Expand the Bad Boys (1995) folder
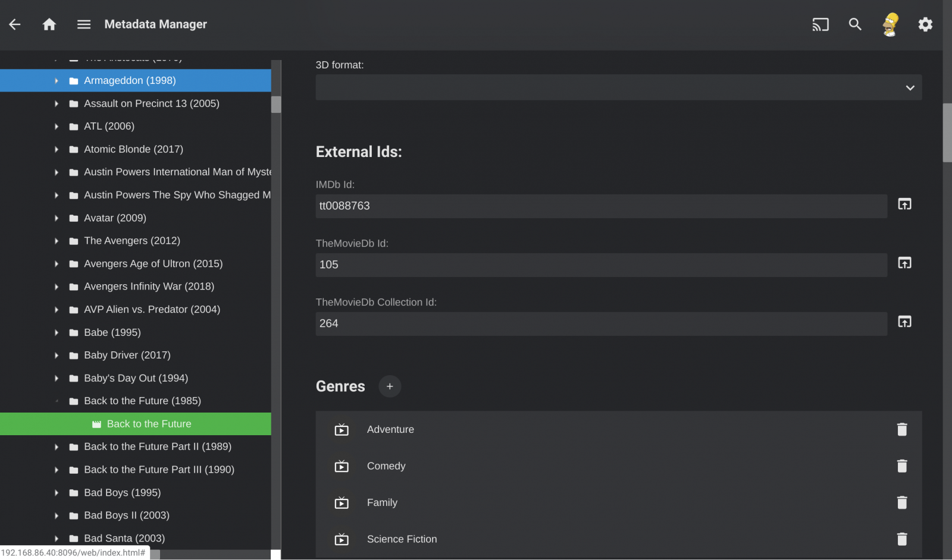Image resolution: width=952 pixels, height=560 pixels. coord(57,493)
